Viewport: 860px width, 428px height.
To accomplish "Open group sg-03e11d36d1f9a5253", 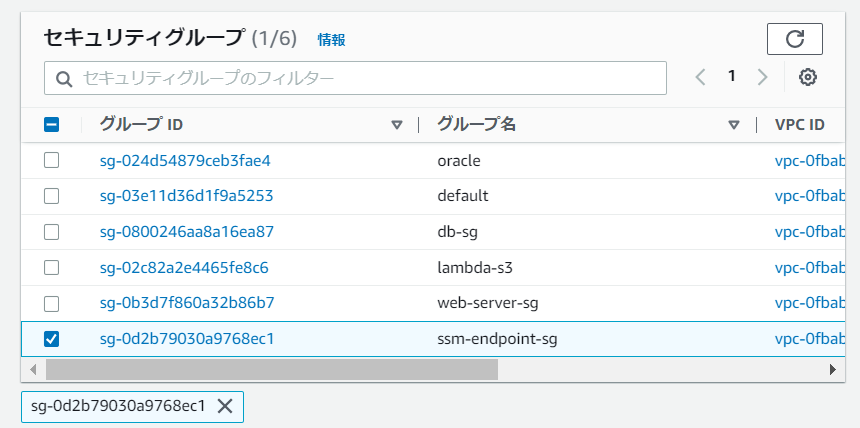I will click(x=186, y=196).
